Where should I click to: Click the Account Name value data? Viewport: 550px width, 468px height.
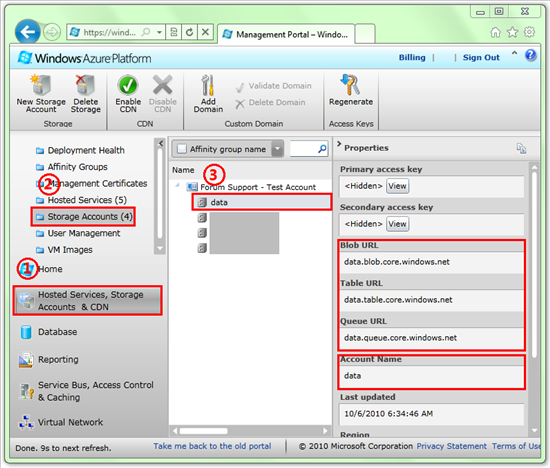pos(353,376)
